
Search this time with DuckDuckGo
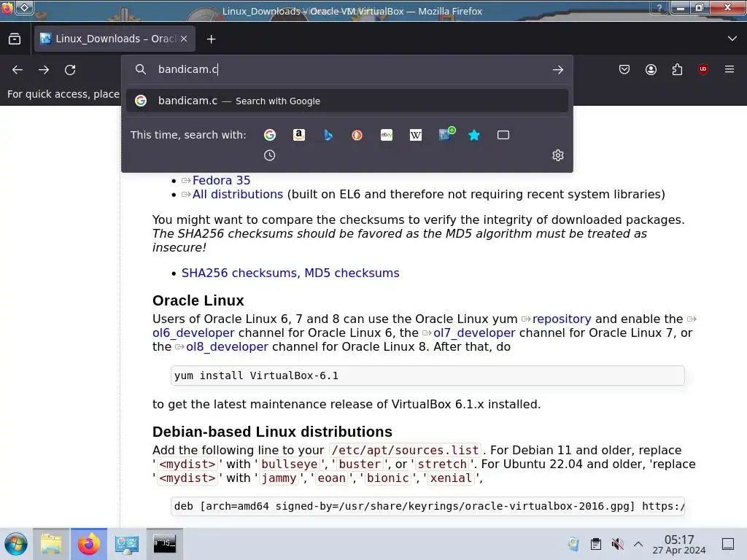click(x=357, y=135)
